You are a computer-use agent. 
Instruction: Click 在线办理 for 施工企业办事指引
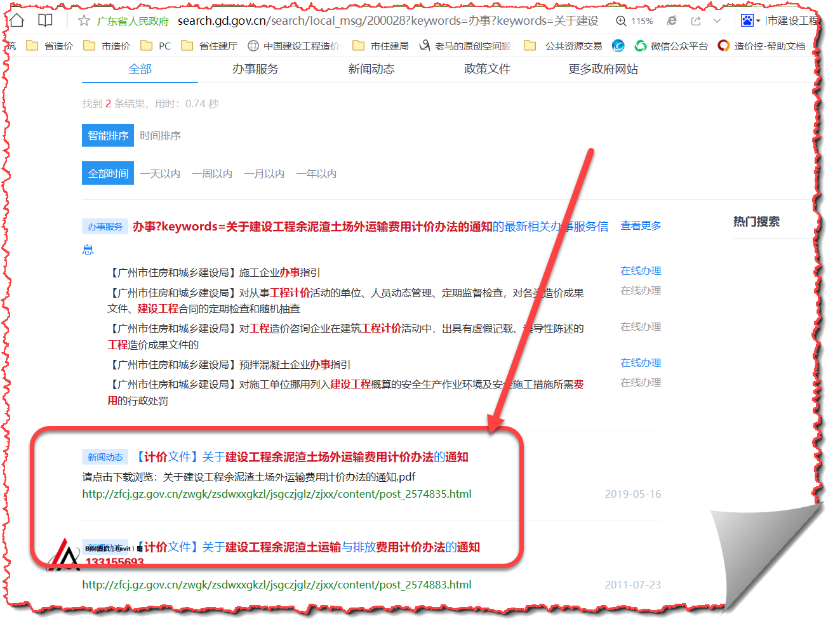[x=641, y=270]
